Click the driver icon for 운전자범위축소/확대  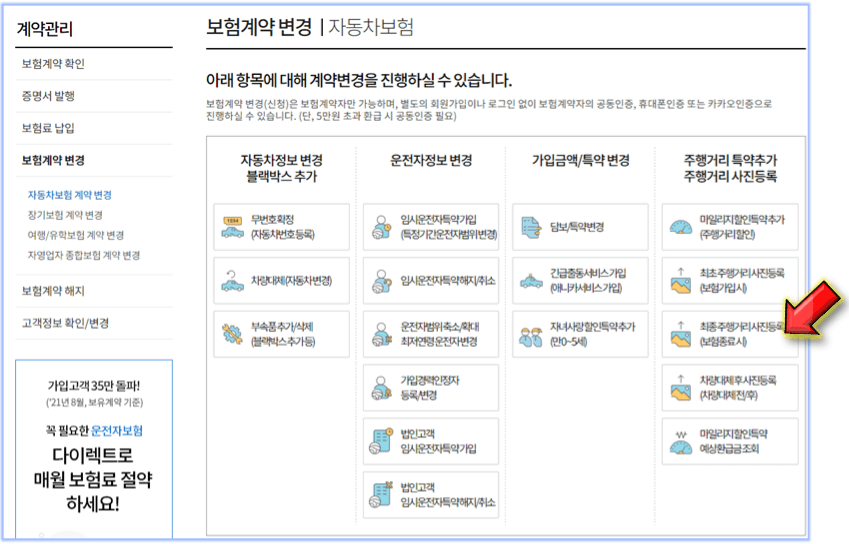click(382, 334)
